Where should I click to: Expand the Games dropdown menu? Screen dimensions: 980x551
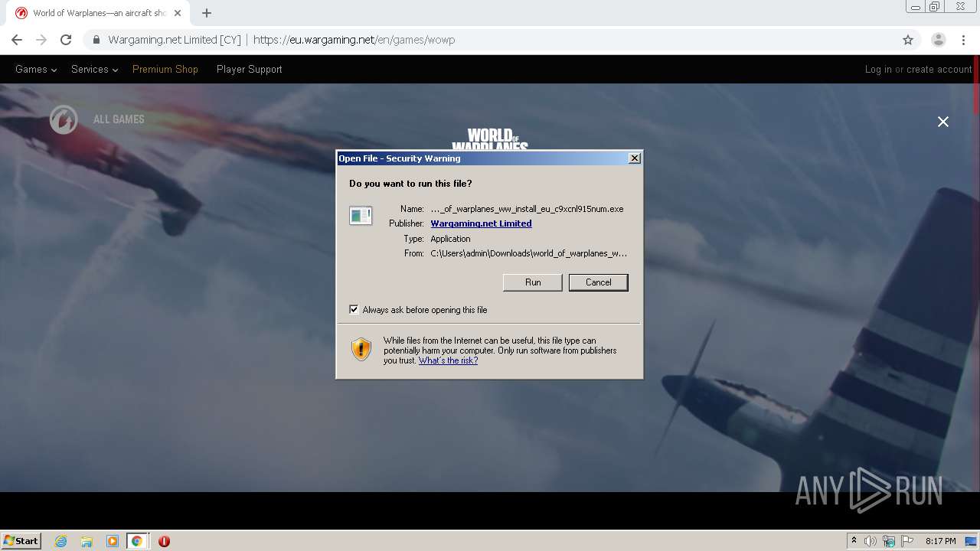[x=36, y=69]
